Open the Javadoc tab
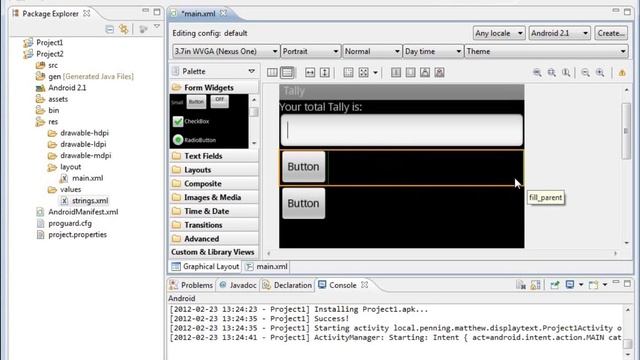The width and height of the screenshot is (640, 360). (x=238, y=285)
